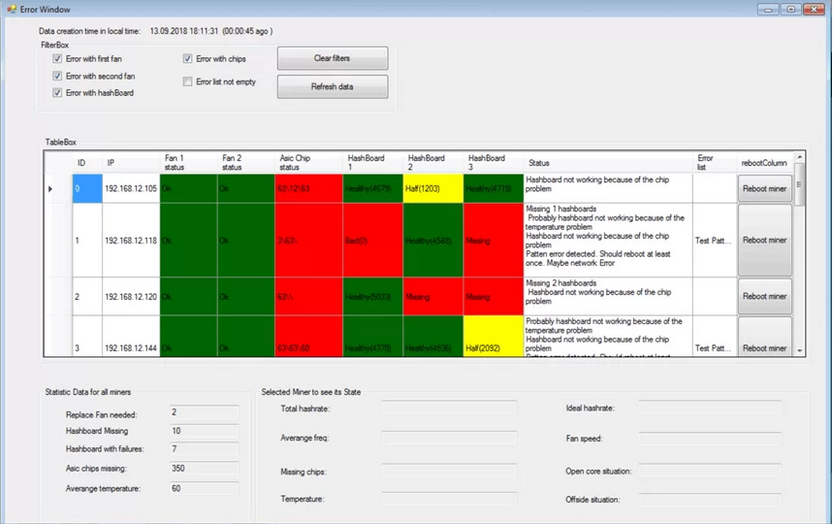Toggle the Error with second fan checkbox
Viewport: 833px width, 524px height.
(x=57, y=76)
